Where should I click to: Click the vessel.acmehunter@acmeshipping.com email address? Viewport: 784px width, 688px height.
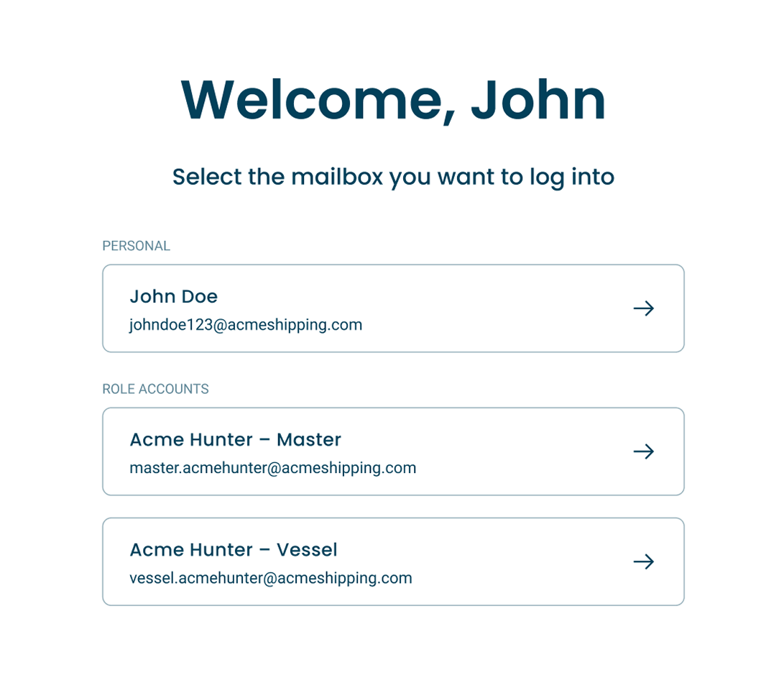pyautogui.click(x=270, y=578)
